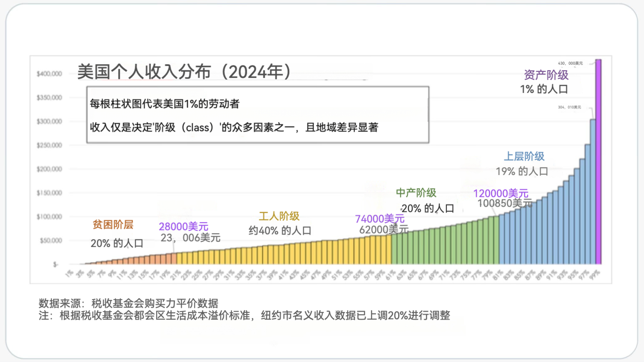Select the blue 上层阶级 label
The width and height of the screenshot is (644, 362).
[524, 157]
